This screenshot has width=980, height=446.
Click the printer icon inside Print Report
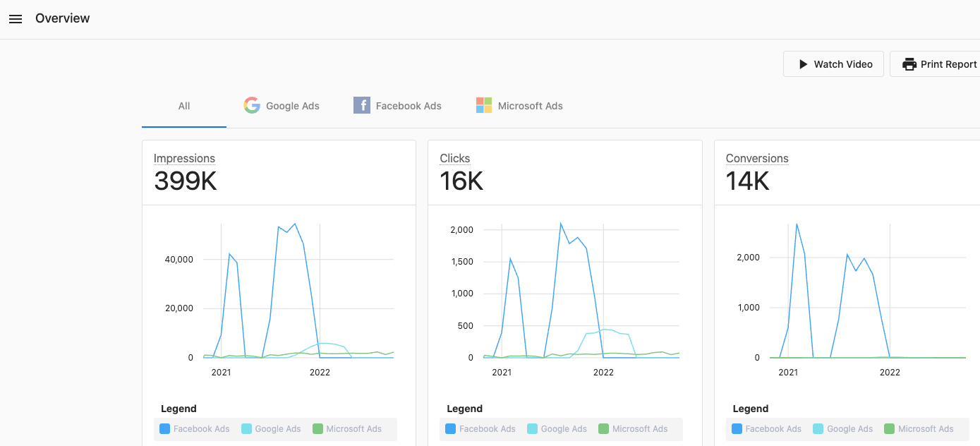pyautogui.click(x=910, y=64)
